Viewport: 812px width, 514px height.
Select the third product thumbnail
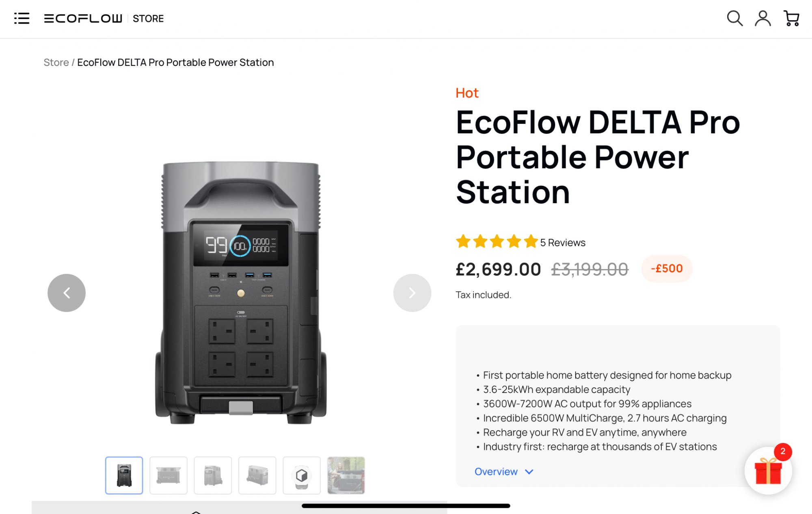213,475
